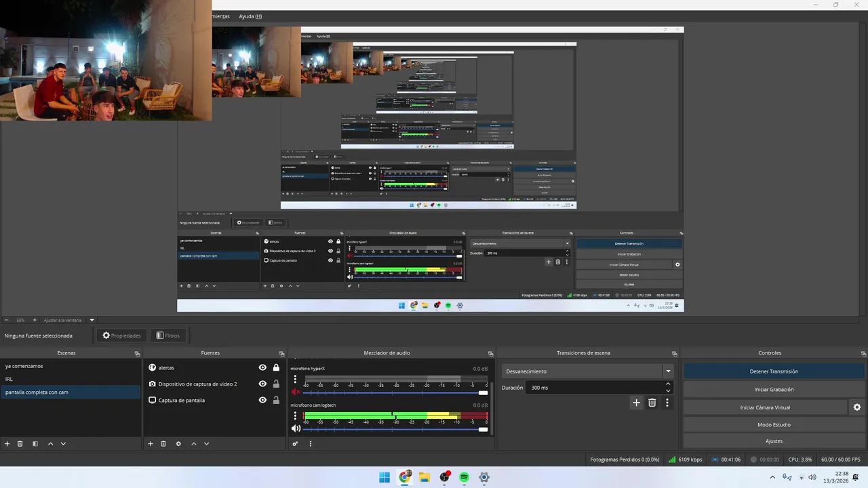Hide Dispositivo de captura de video 2
Screen dimensions: 868x488
pyautogui.click(x=262, y=384)
